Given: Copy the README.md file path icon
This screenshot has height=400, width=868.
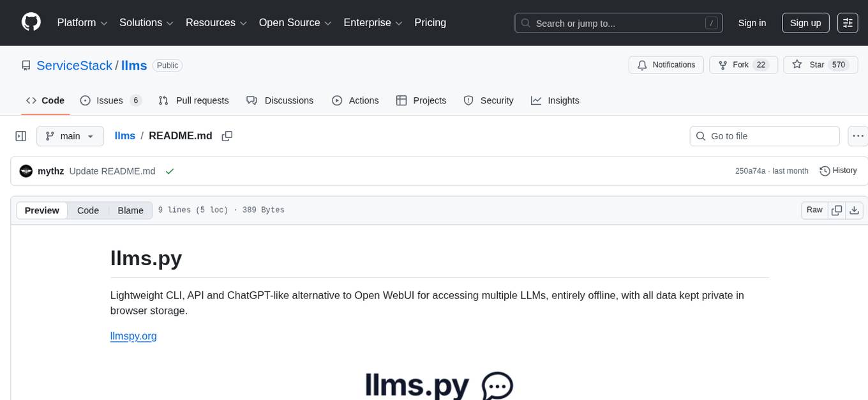Looking at the screenshot, I should click(227, 135).
